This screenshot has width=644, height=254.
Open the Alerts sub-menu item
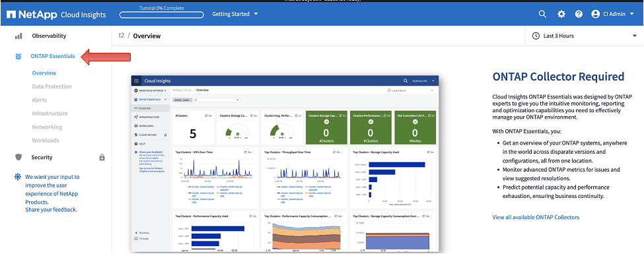40,100
